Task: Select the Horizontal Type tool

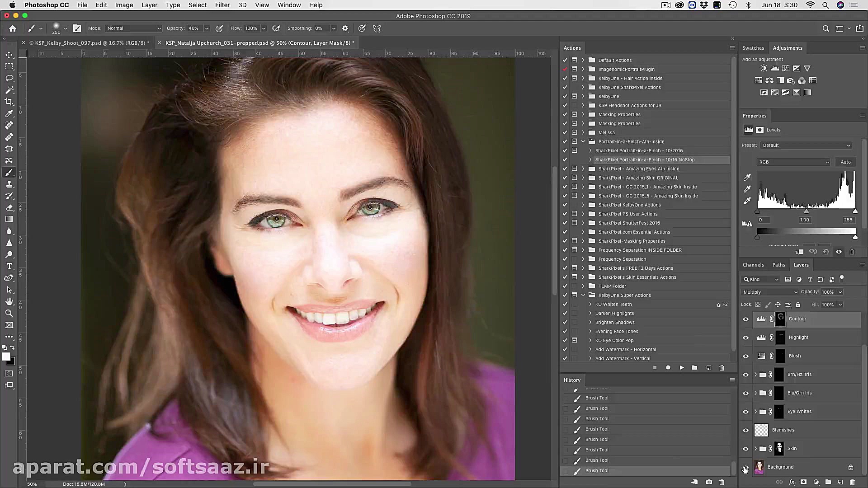Action: pos(9,266)
